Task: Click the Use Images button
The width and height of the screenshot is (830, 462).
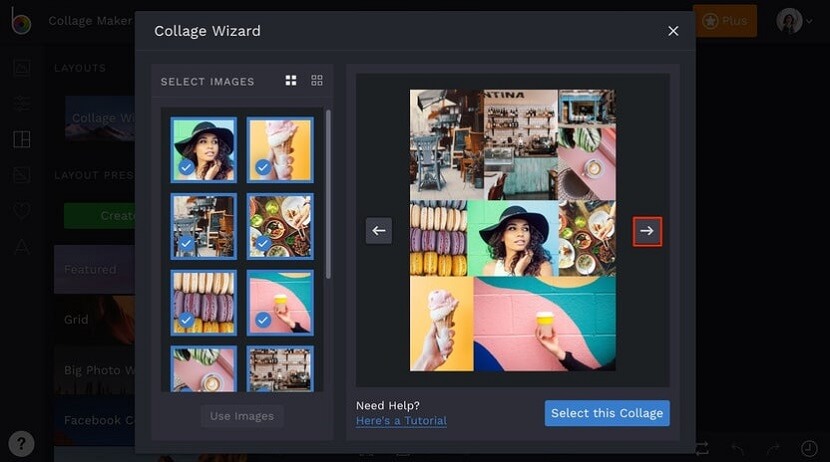Action: (x=242, y=416)
